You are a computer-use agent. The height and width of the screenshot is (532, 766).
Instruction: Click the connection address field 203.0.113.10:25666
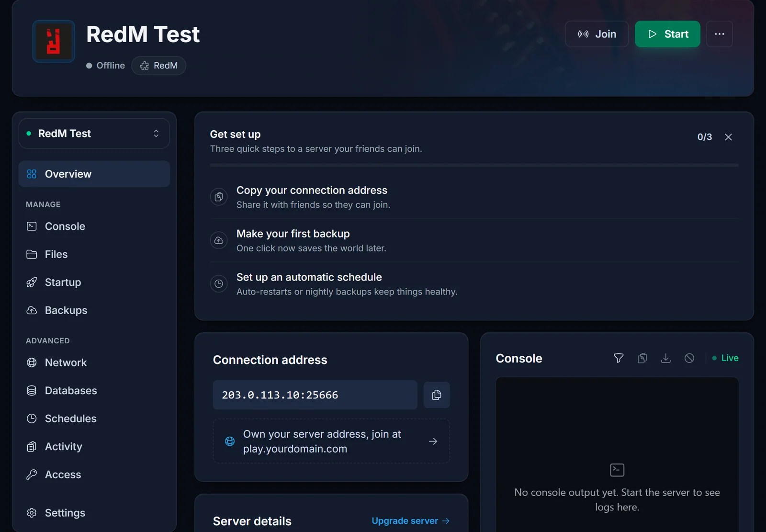315,395
